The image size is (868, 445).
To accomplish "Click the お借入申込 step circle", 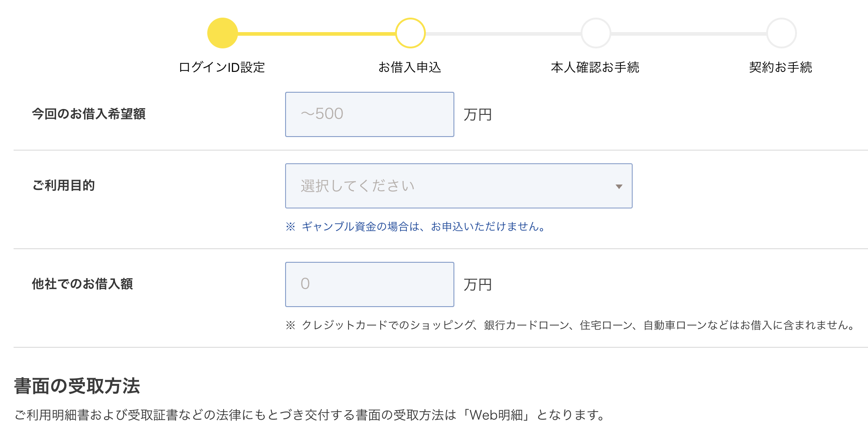I will click(x=410, y=33).
